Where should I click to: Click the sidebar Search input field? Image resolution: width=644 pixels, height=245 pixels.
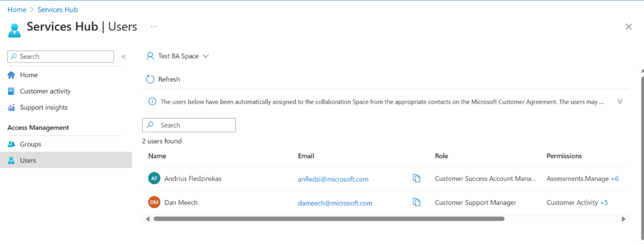click(61, 57)
